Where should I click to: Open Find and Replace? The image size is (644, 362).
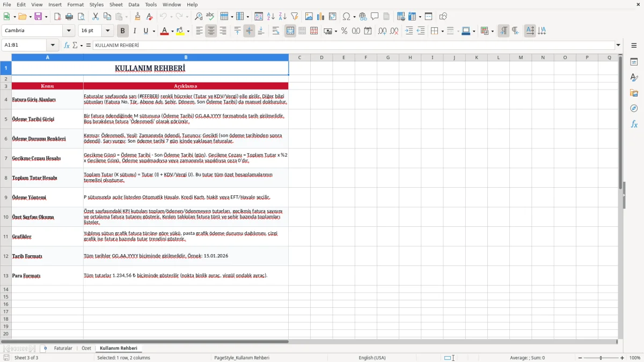point(199,17)
